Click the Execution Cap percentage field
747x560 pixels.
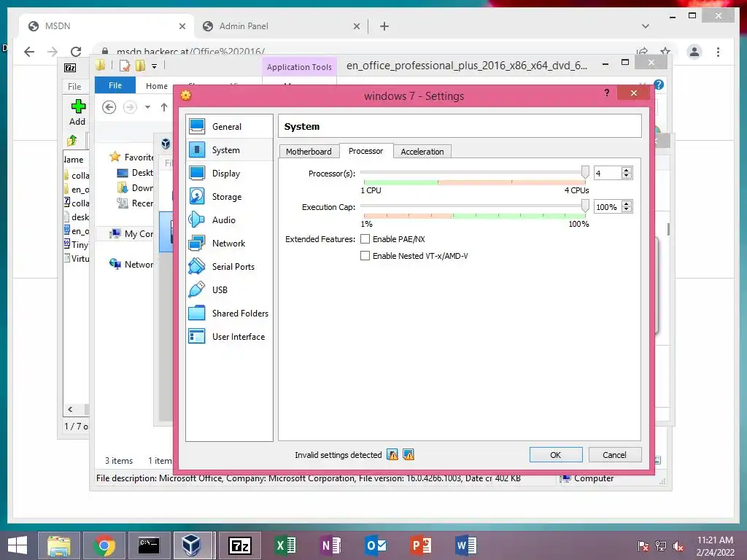pos(608,206)
